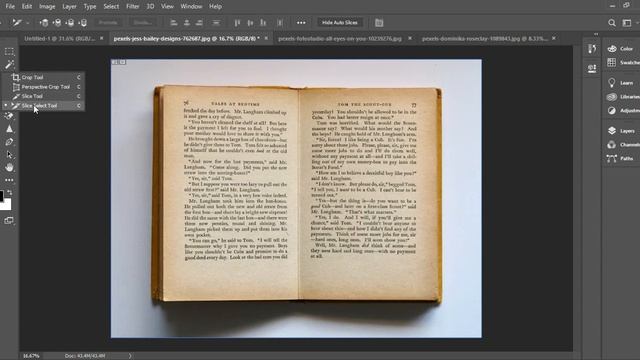Open the History panel icon
This screenshot has height=360, width=640.
coord(592,49)
